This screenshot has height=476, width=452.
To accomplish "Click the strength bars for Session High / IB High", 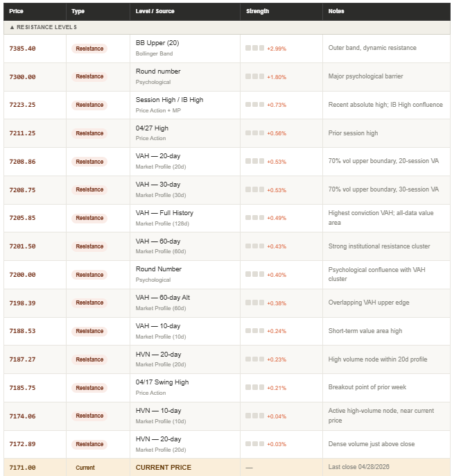I will 254,105.
